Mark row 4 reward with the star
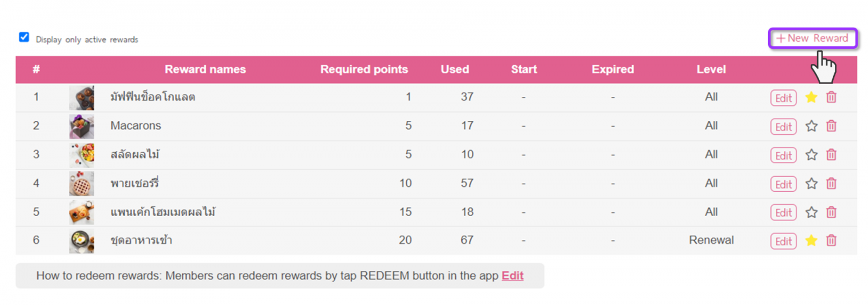Screen dimensions: 868x305 811,184
